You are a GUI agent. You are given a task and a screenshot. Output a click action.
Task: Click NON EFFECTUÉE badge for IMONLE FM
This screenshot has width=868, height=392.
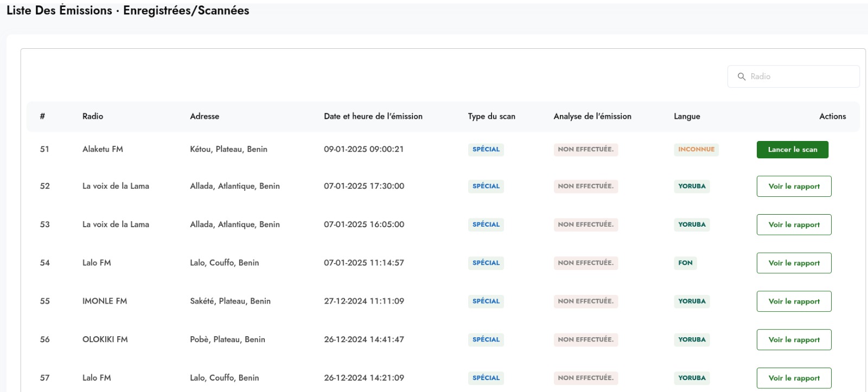(x=585, y=301)
